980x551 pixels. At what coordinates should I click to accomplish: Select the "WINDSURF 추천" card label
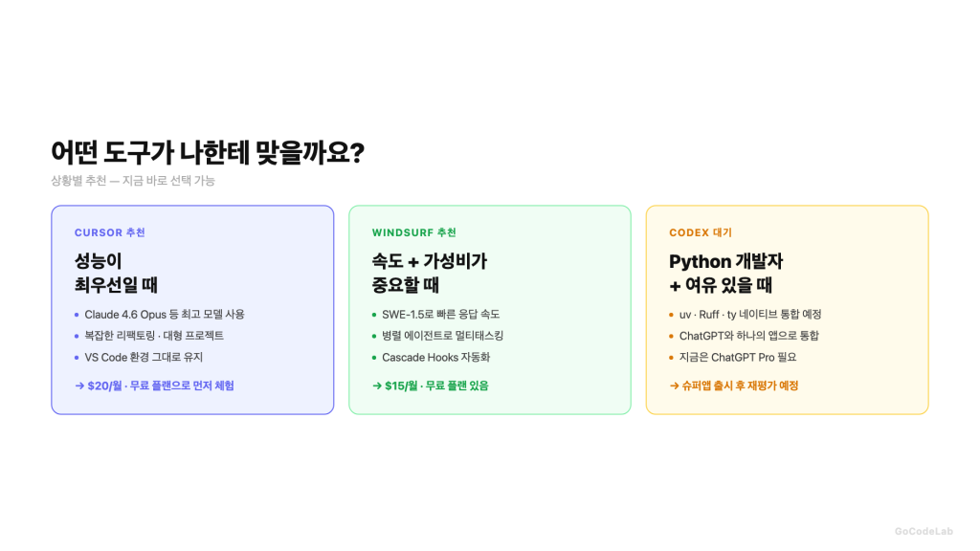point(414,232)
